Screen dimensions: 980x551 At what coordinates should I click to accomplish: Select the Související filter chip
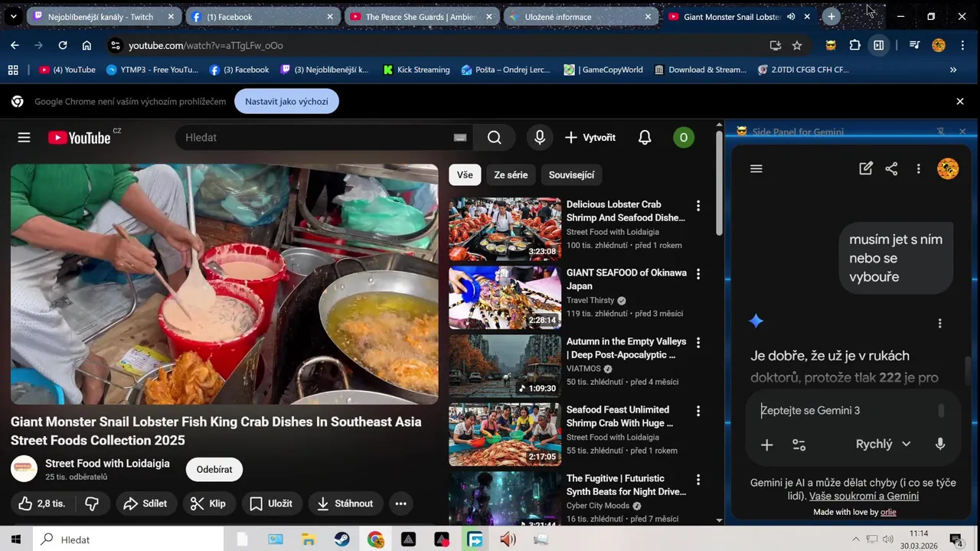point(571,175)
